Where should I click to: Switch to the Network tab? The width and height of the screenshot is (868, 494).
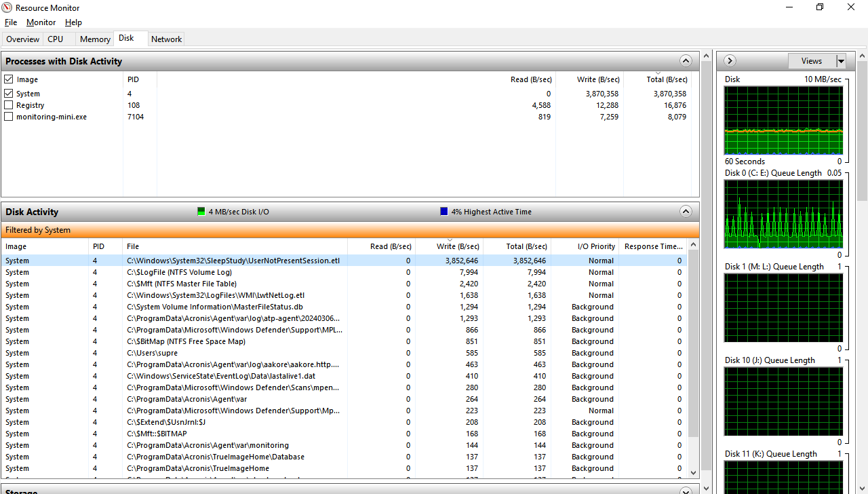[166, 39]
